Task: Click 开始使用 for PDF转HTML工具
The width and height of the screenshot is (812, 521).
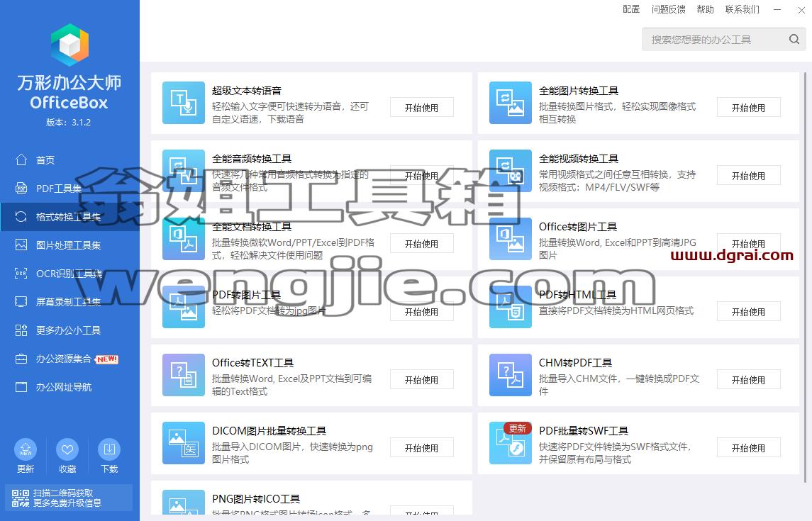Action: pos(748,312)
